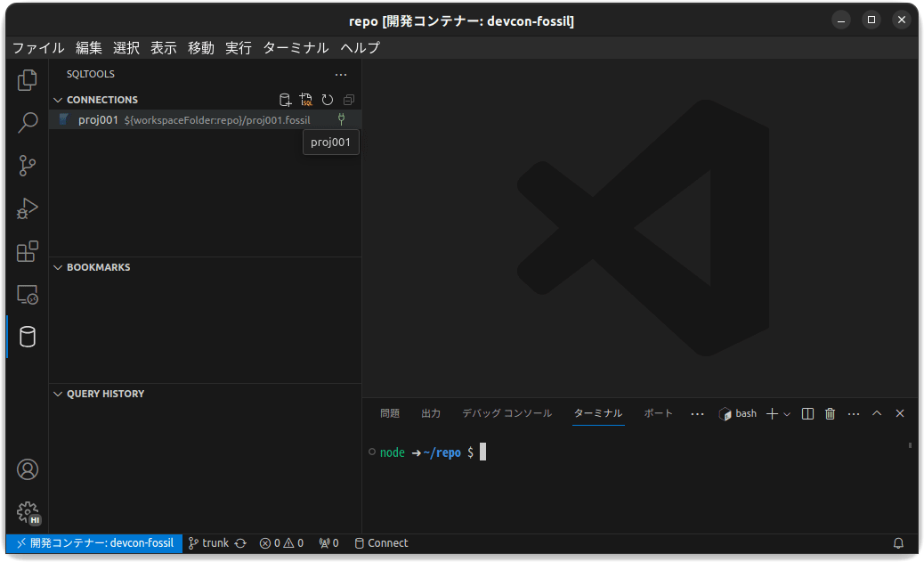Kill the terminal with trash icon
Image resolution: width=924 pixels, height=562 pixels.
pyautogui.click(x=831, y=414)
